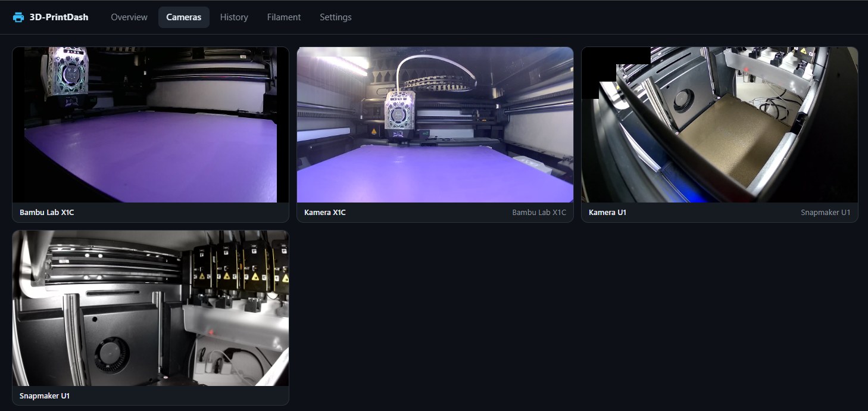The width and height of the screenshot is (868, 411).
Task: Click the Snapmaker U1 printer label of Kamera U1
Action: pyautogui.click(x=826, y=213)
